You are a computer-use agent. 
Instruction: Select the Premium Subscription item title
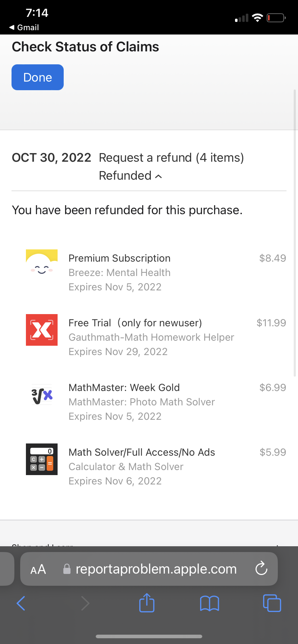[119, 258]
